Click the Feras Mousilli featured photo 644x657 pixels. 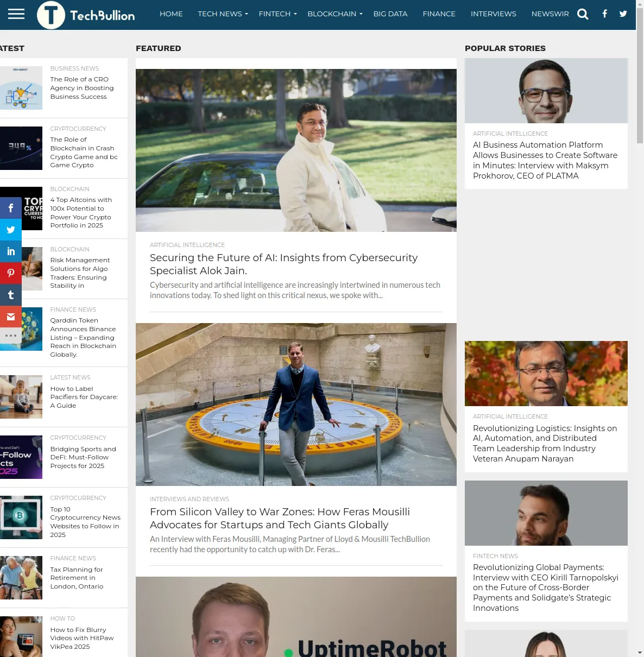(x=296, y=405)
